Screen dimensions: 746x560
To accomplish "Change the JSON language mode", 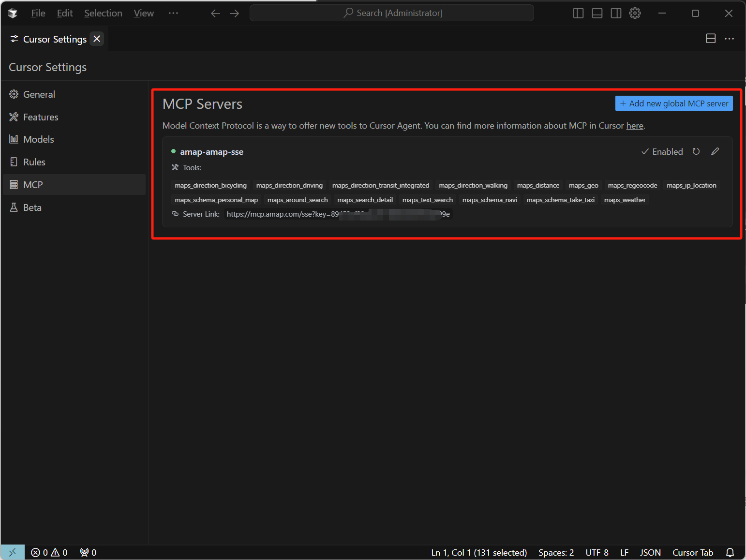I will (x=650, y=552).
